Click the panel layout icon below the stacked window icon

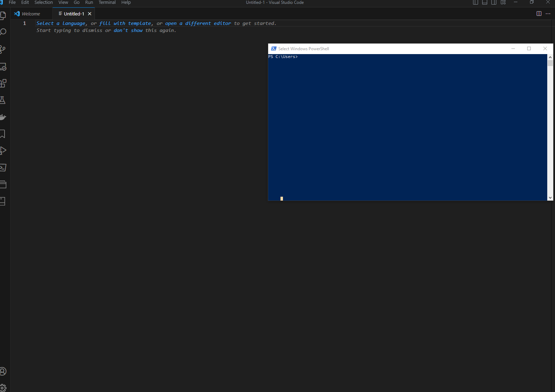(3, 201)
